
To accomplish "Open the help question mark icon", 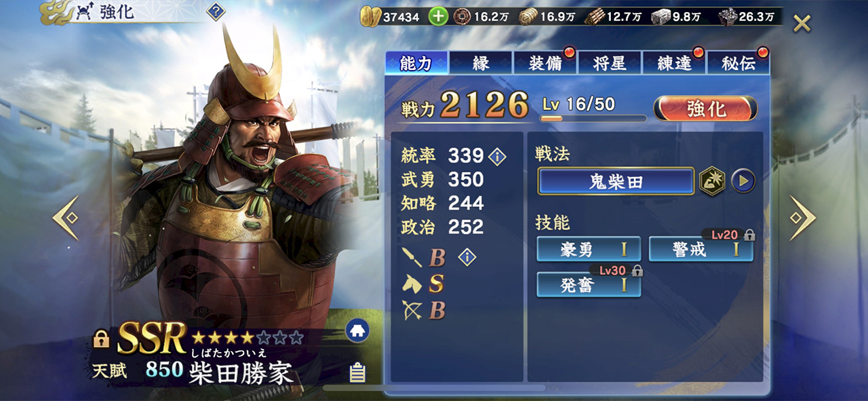I will coord(216,12).
